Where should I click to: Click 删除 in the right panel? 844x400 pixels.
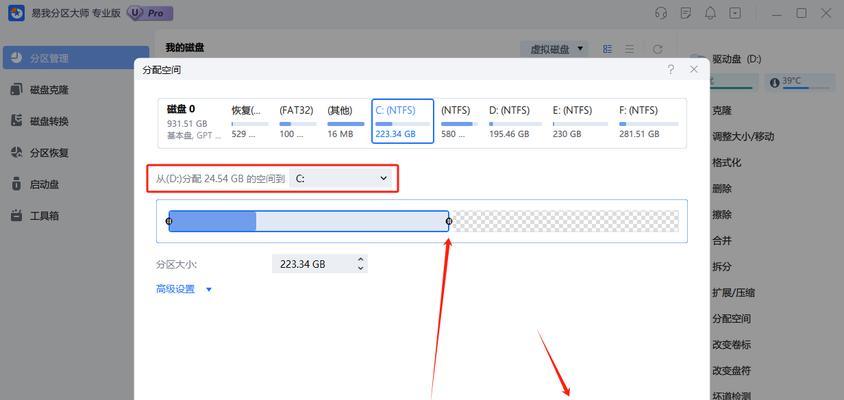[x=722, y=189]
